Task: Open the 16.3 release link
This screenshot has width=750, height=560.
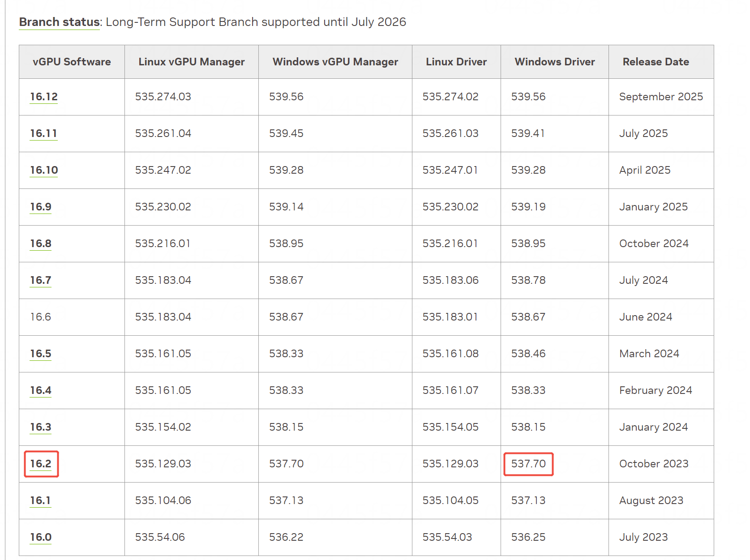Action: pos(41,427)
